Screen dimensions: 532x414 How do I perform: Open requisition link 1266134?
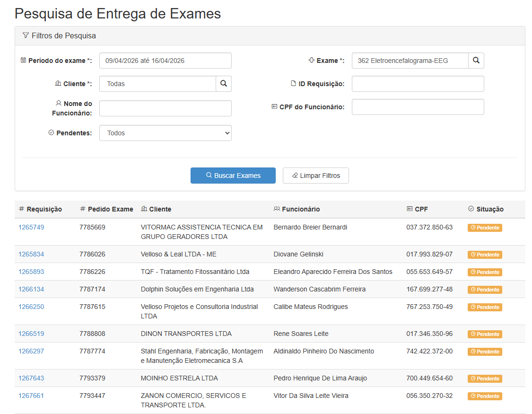point(31,289)
